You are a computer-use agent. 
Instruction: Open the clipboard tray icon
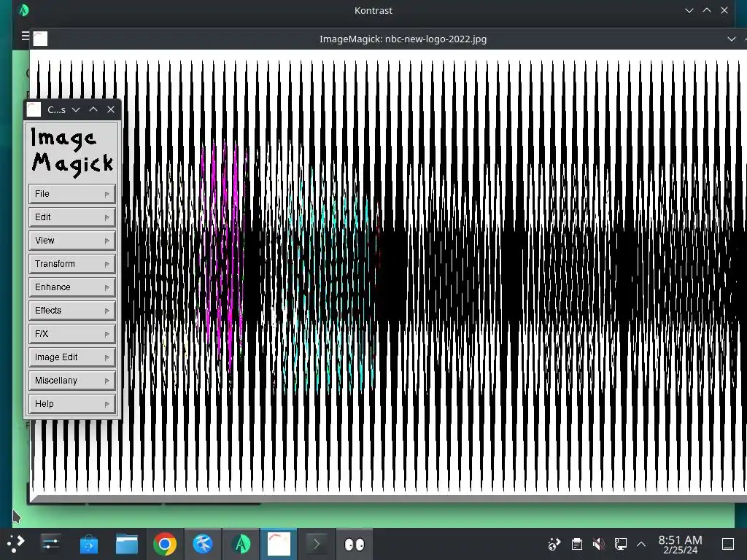tap(577, 544)
